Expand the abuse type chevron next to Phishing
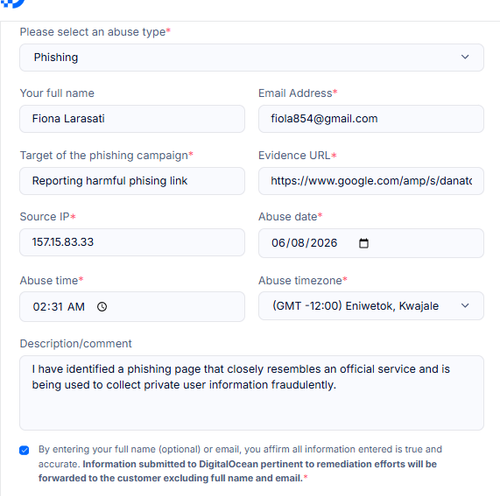The height and width of the screenshot is (496, 500). pyautogui.click(x=465, y=57)
